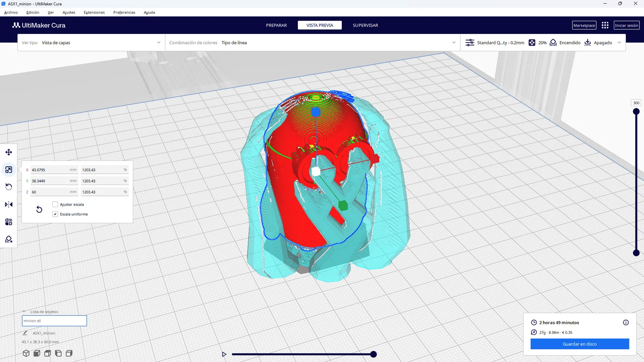Select minion.stl in object list

point(54,321)
